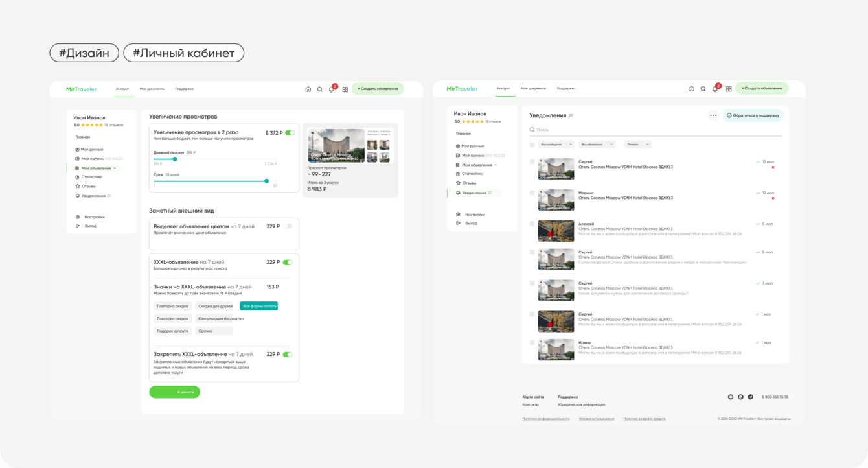Click the search magnifier on the promotion screen
The image size is (868, 468).
coord(320,89)
